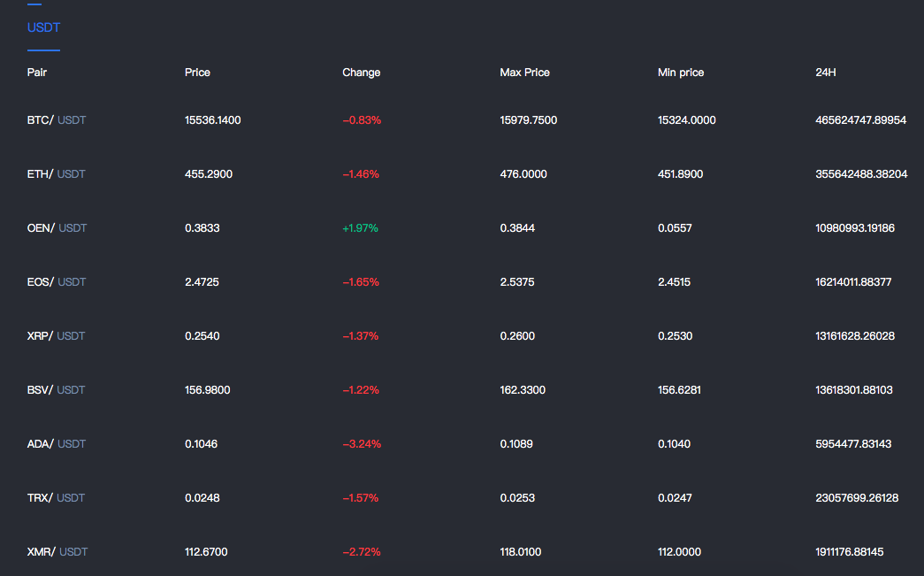Click XMR change value -2.72%
924x576 pixels.
[x=362, y=552]
